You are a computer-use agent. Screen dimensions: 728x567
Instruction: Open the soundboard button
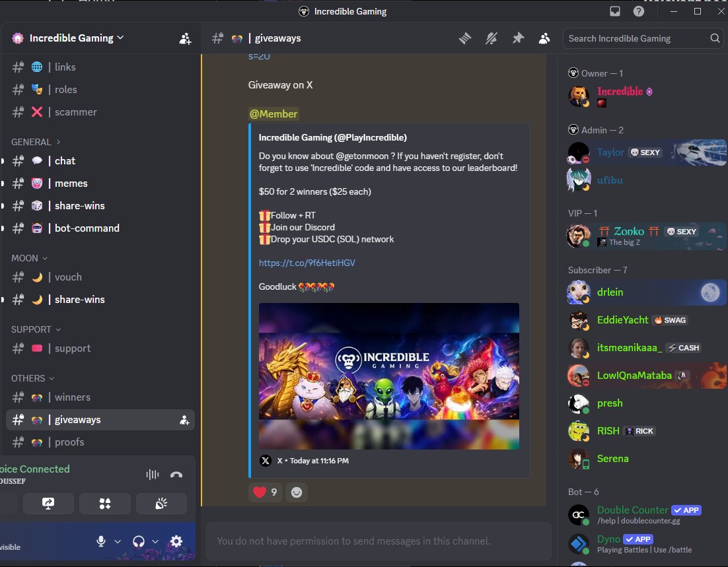coord(162,504)
